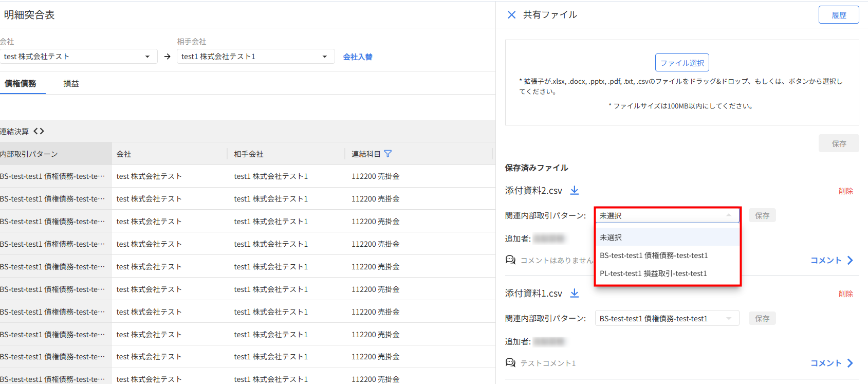Image resolution: width=868 pixels, height=384 pixels.
Task: Delete 添付資料2.csv using 削除 link
Action: (x=845, y=191)
